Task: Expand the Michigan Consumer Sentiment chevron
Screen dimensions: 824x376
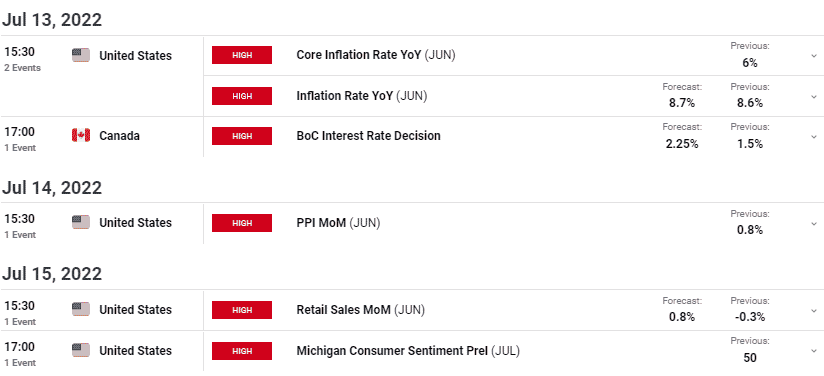Action: point(814,351)
